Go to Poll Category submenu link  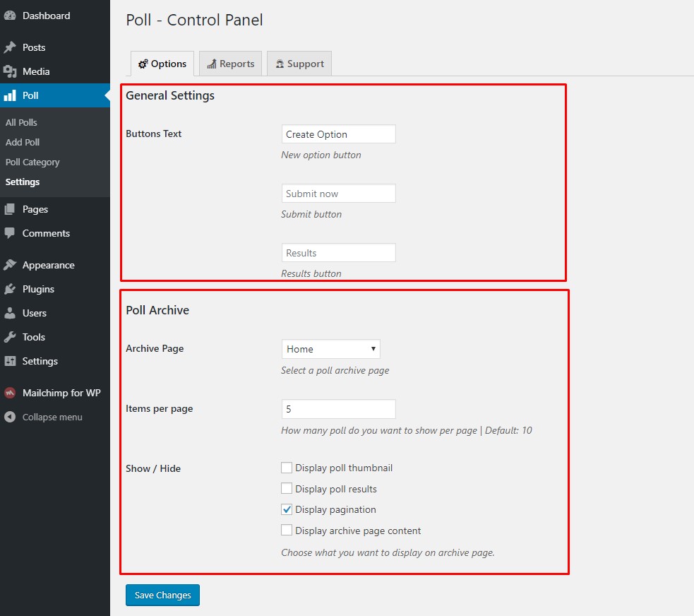click(32, 162)
